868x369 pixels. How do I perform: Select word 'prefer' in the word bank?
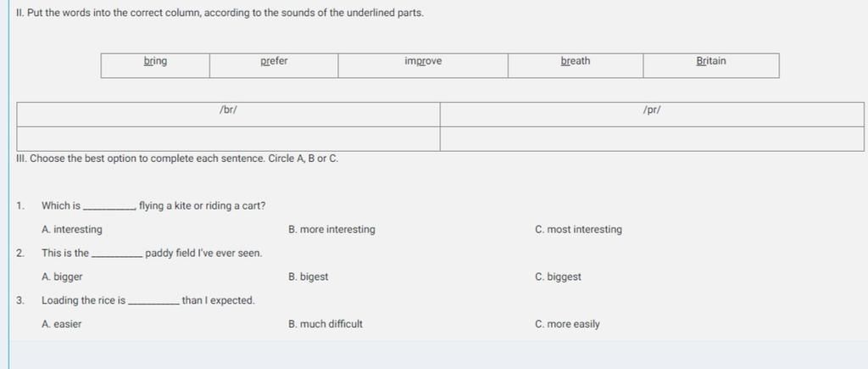click(x=274, y=61)
